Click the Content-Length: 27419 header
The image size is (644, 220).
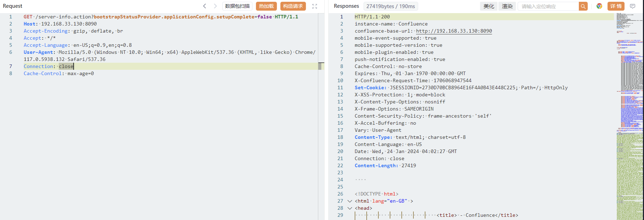coord(385,165)
